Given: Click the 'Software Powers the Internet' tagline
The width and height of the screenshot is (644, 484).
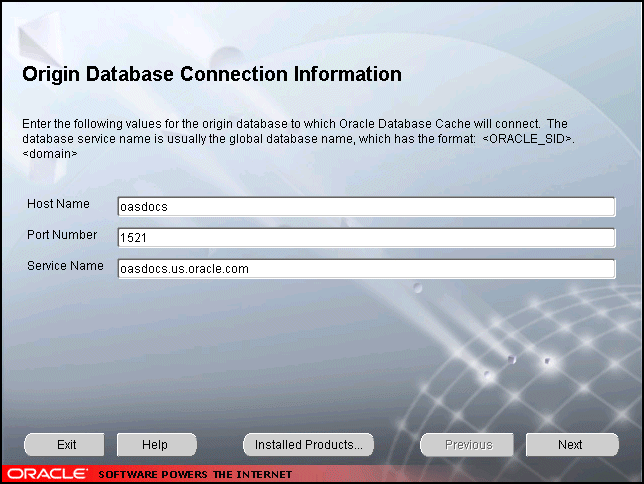Looking at the screenshot, I should [195, 475].
